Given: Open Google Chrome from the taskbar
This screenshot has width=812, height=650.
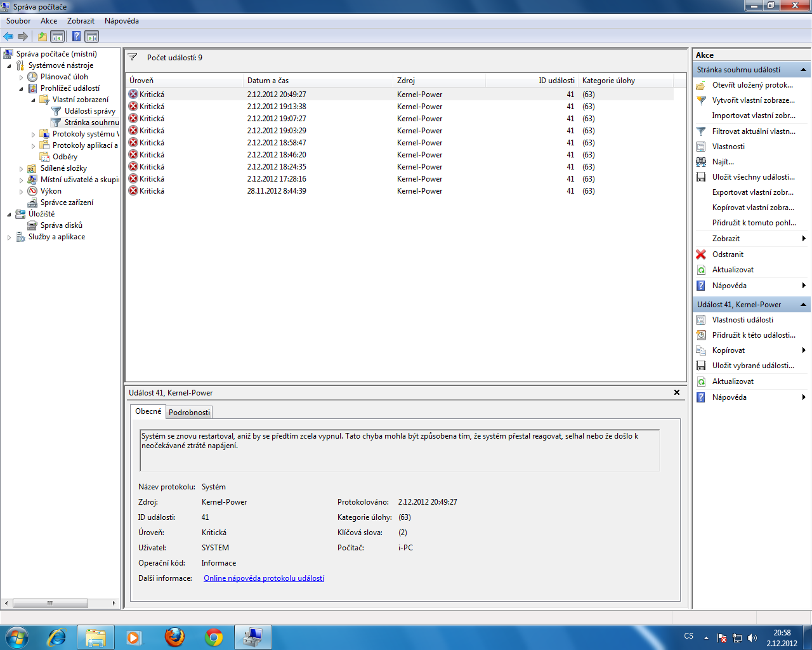Looking at the screenshot, I should tap(214, 637).
